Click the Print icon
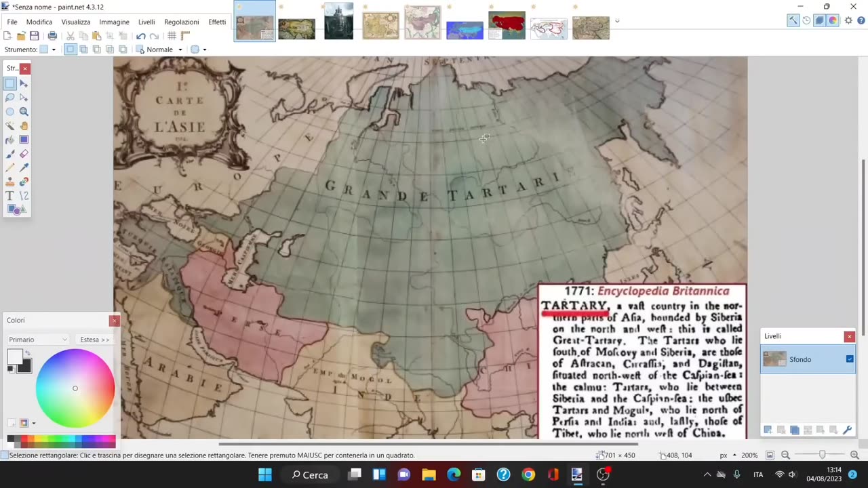This screenshot has width=868, height=488. tap(52, 36)
